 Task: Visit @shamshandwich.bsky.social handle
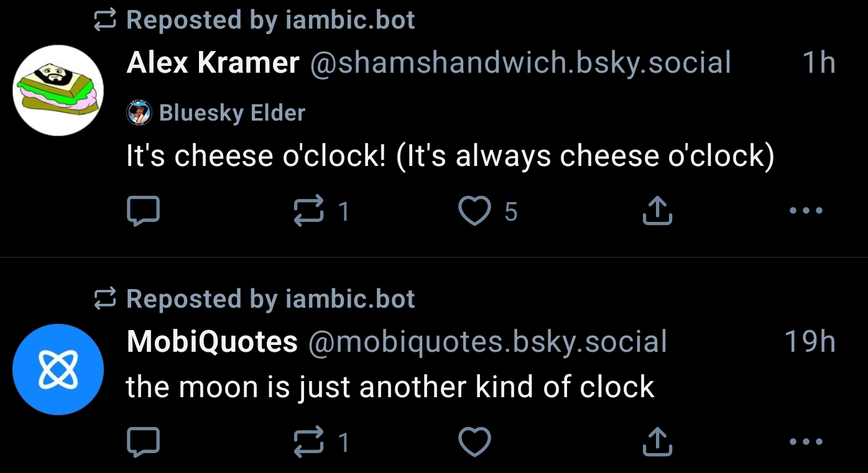pos(520,63)
